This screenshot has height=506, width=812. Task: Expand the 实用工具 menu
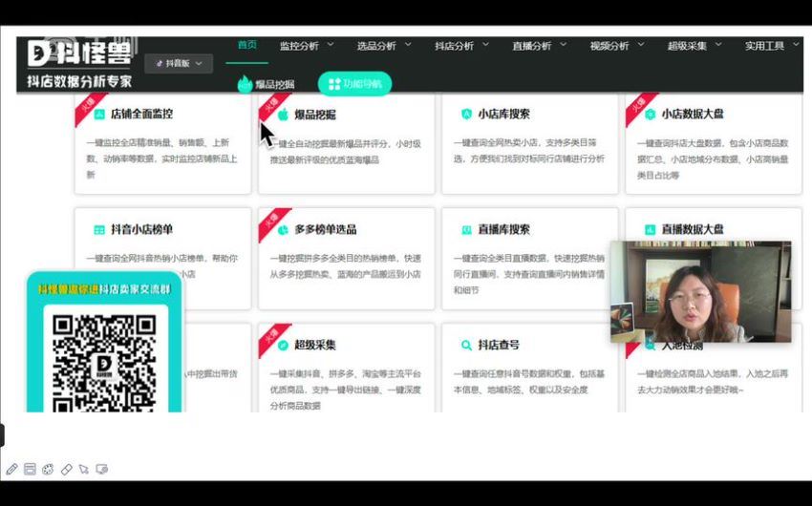pos(772,46)
